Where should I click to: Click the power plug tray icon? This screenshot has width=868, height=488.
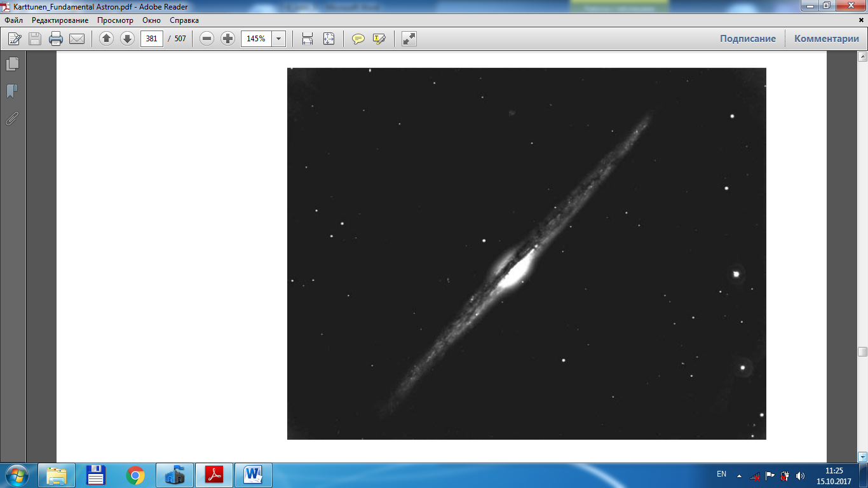point(785,475)
